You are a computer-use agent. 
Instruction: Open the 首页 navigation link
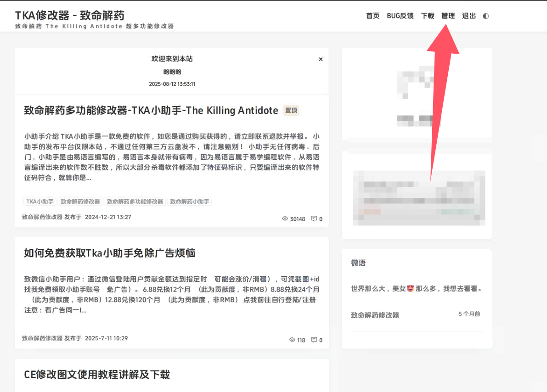[372, 16]
